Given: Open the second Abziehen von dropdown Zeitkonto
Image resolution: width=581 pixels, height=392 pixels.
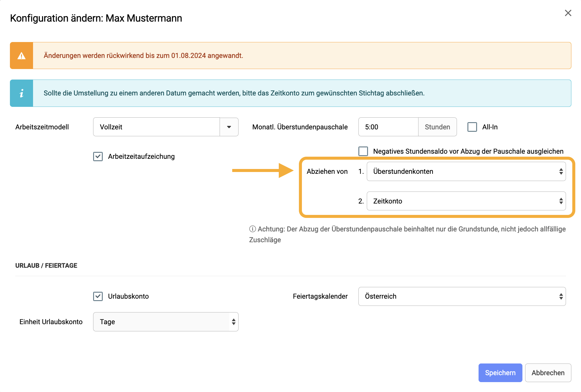Looking at the screenshot, I should point(466,201).
